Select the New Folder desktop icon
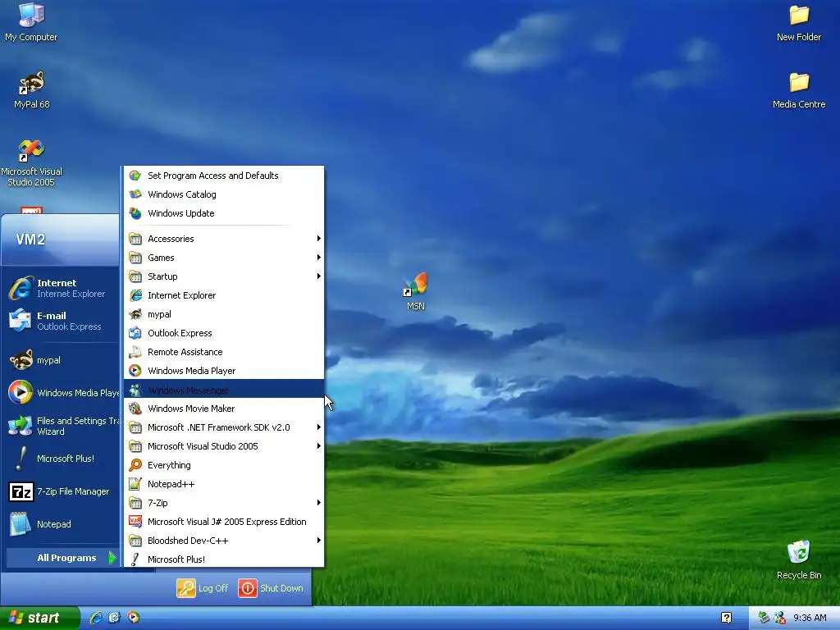This screenshot has height=630, width=840. [799, 22]
